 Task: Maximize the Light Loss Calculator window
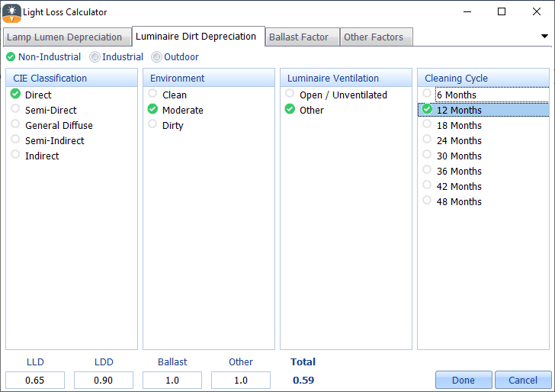(502, 11)
